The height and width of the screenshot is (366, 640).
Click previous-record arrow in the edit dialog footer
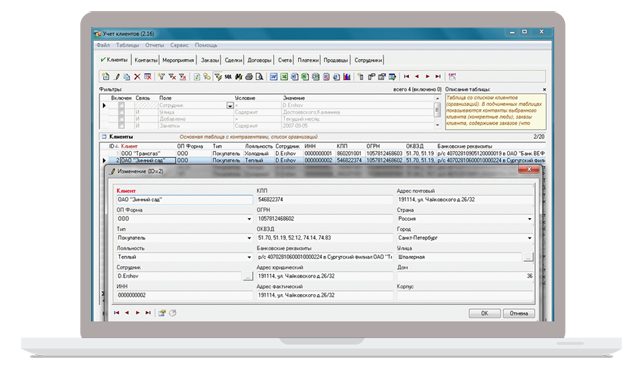tap(127, 313)
